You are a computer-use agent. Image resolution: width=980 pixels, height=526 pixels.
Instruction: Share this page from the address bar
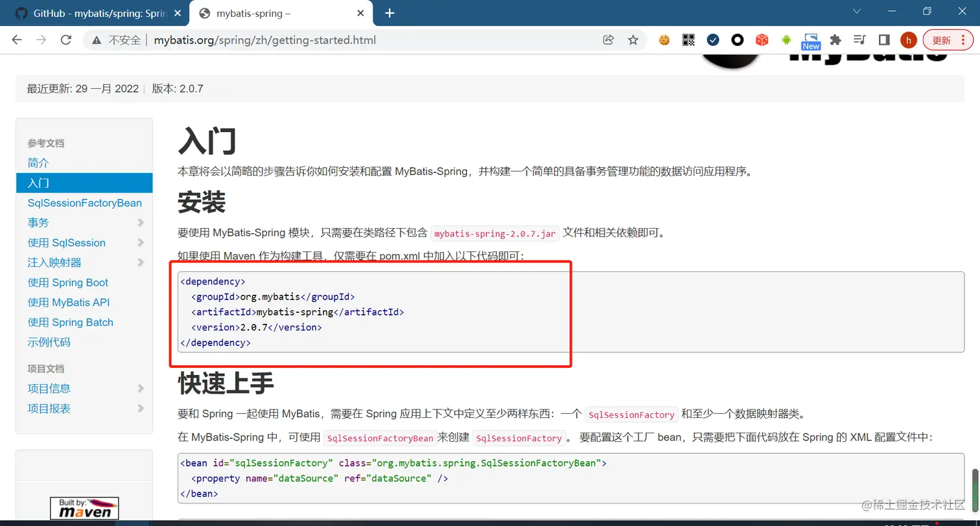click(608, 40)
